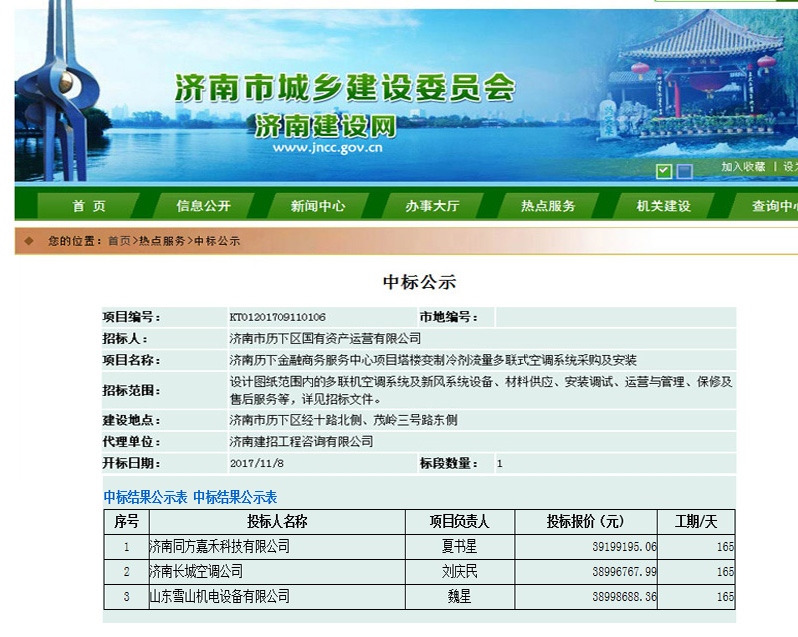798x637 pixels.
Task: Open the 信息公开 navigation tab
Action: [204, 206]
